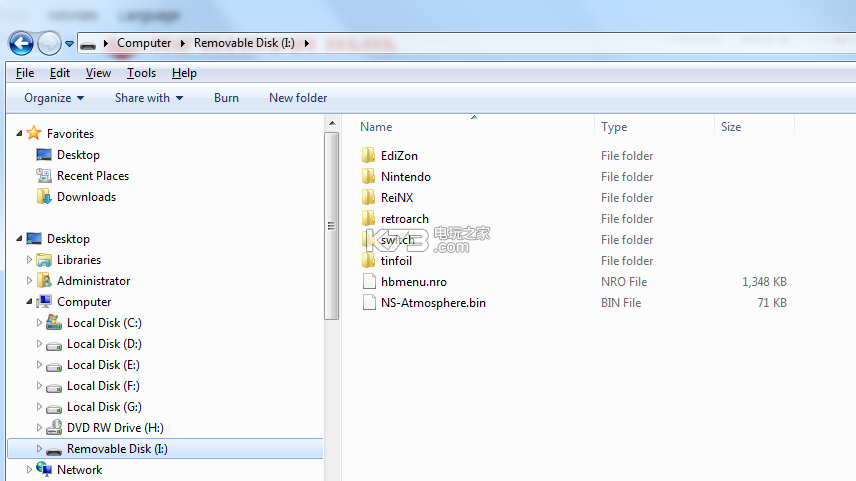Open the View menu
This screenshot has width=856, height=481.
[98, 73]
